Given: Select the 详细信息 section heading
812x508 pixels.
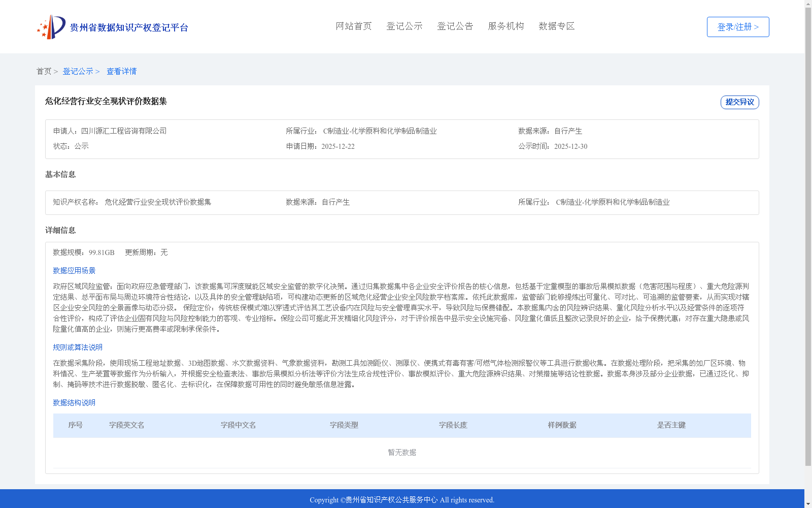Looking at the screenshot, I should click(60, 231).
